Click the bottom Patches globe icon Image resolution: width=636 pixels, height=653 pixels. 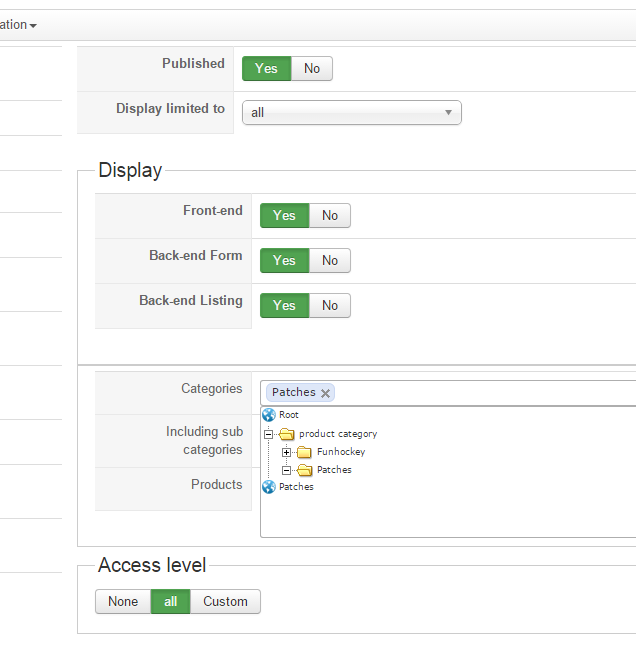tap(268, 487)
